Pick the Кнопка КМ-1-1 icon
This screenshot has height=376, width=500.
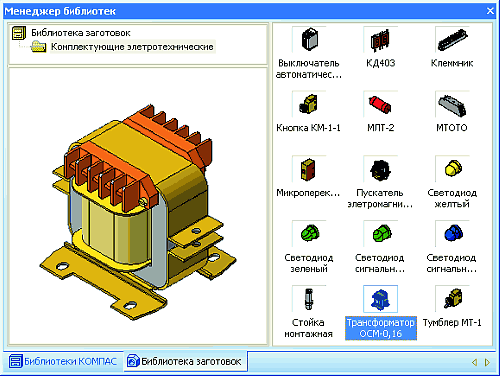click(309, 104)
